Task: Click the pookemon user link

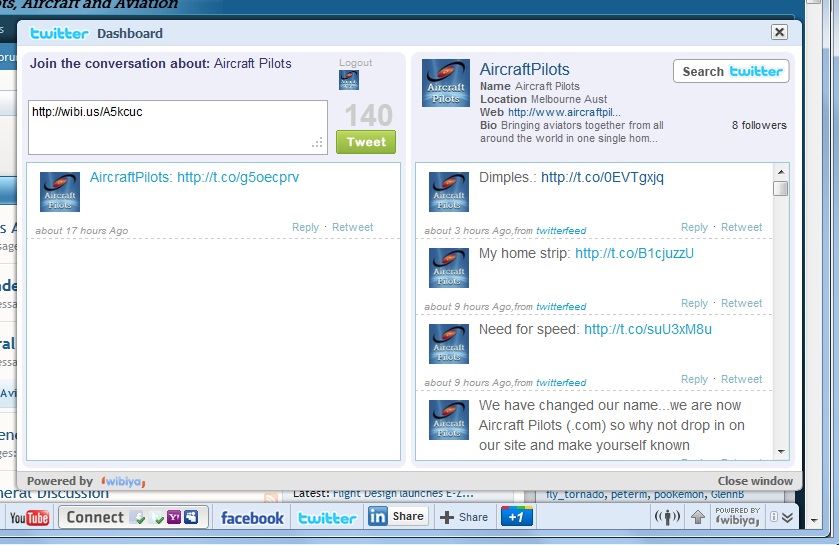Action: (x=679, y=494)
